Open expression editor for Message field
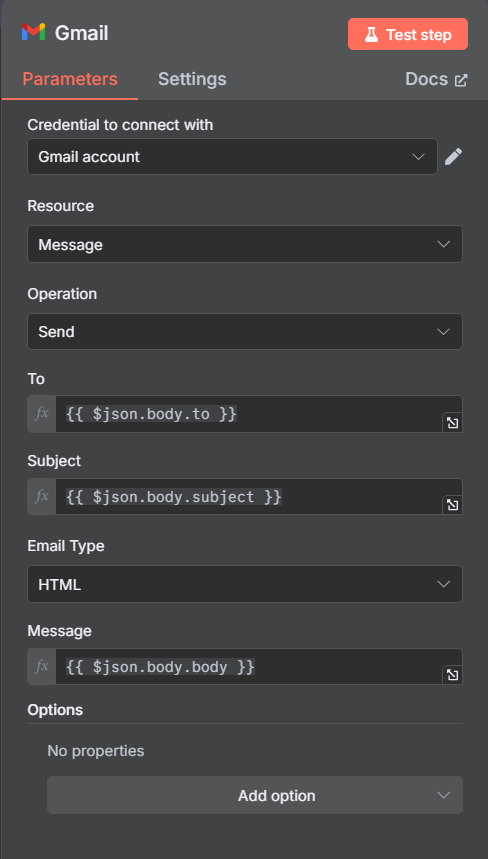This screenshot has width=488, height=859. [452, 675]
